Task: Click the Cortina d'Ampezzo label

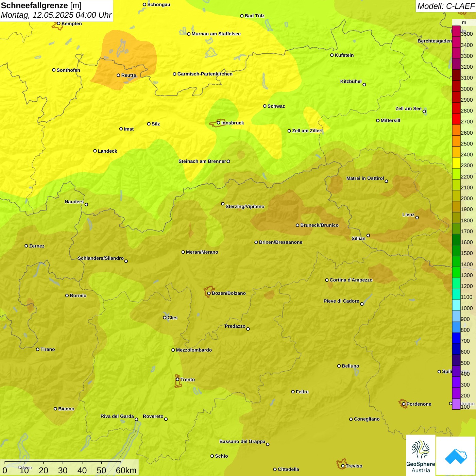Action: [351, 280]
